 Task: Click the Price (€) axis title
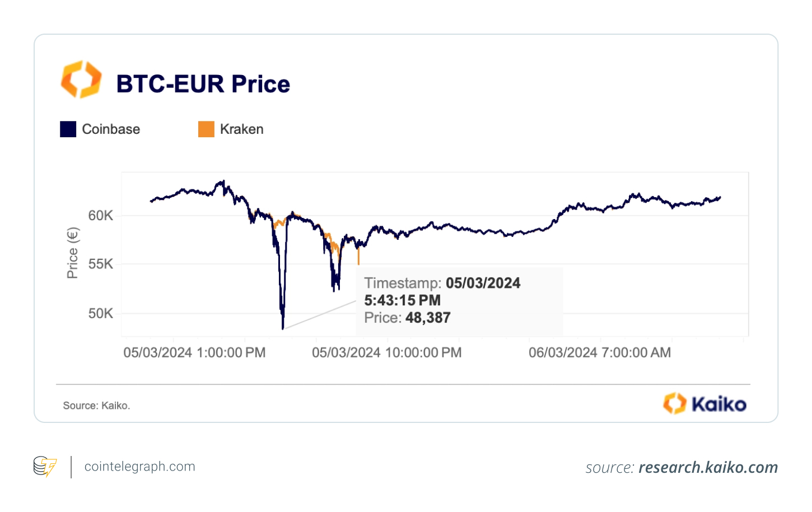[x=73, y=253]
